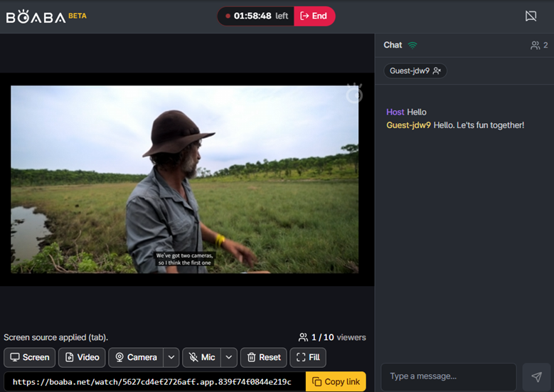Select the Guest-jdw9 chip
Image resolution: width=554 pixels, height=392 pixels.
[415, 70]
